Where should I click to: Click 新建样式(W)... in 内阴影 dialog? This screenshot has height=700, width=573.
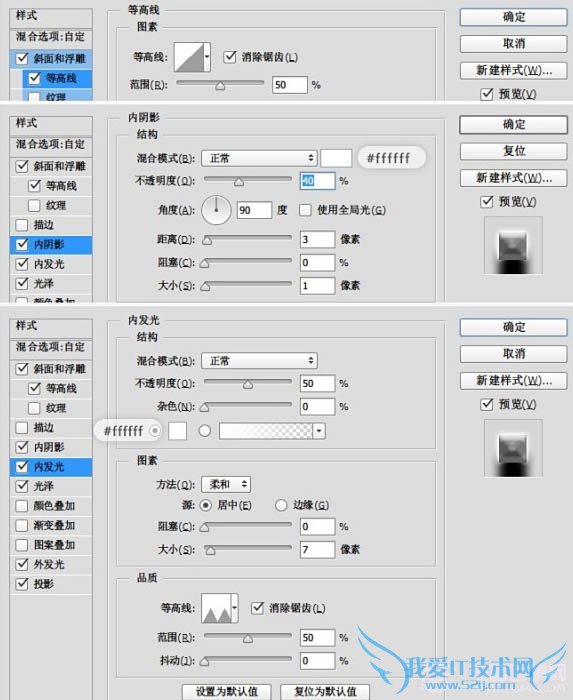pos(514,178)
